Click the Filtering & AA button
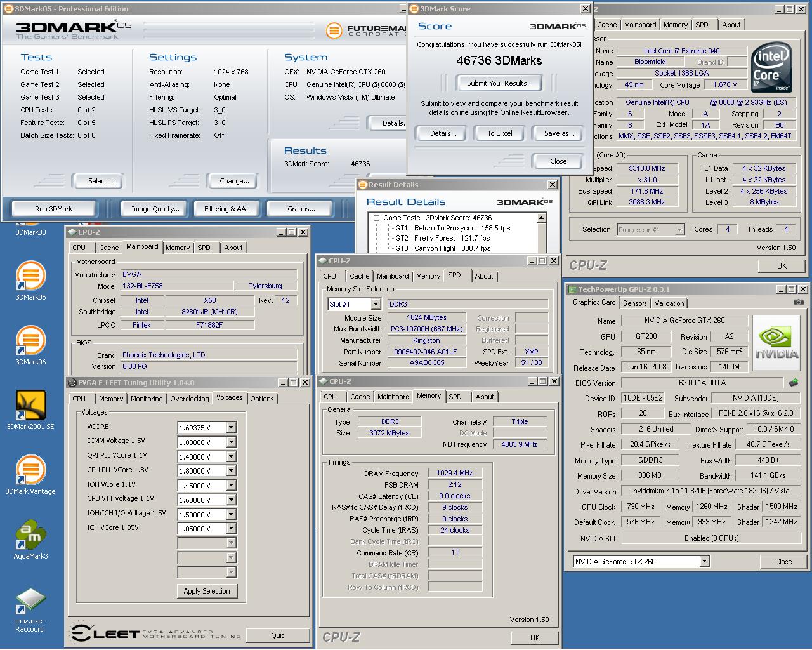Viewport: 812px width, 650px height. pos(228,209)
